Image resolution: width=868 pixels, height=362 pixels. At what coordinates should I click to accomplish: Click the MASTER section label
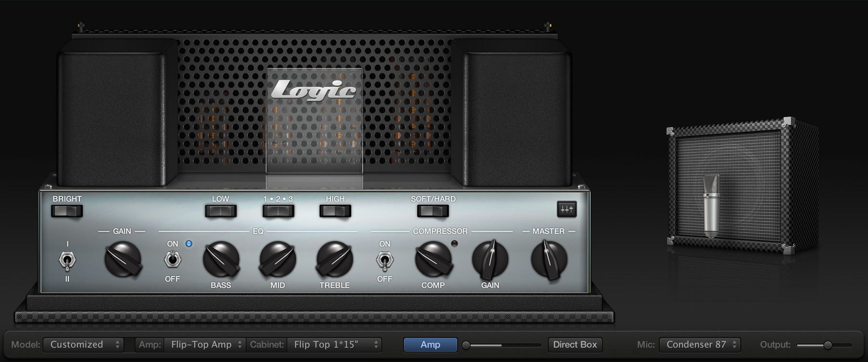coord(549,232)
